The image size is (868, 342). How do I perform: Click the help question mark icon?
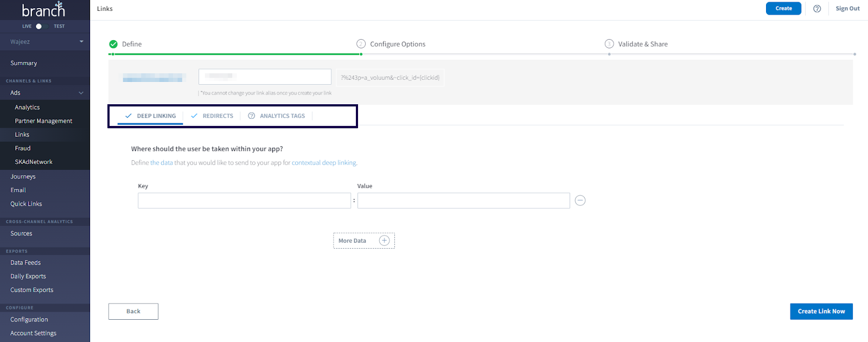click(817, 9)
